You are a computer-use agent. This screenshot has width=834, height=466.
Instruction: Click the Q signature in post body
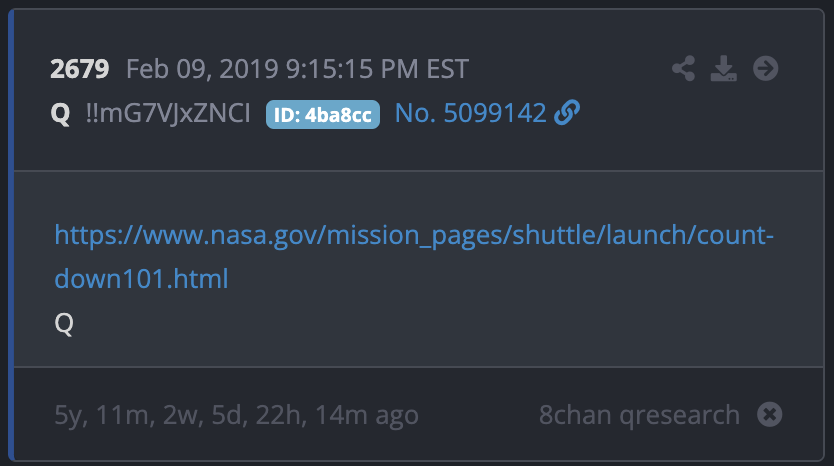click(x=64, y=323)
